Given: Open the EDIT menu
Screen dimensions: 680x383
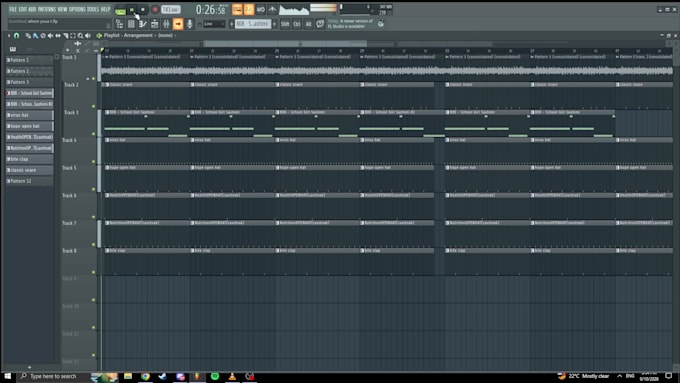Looking at the screenshot, I should point(23,9).
